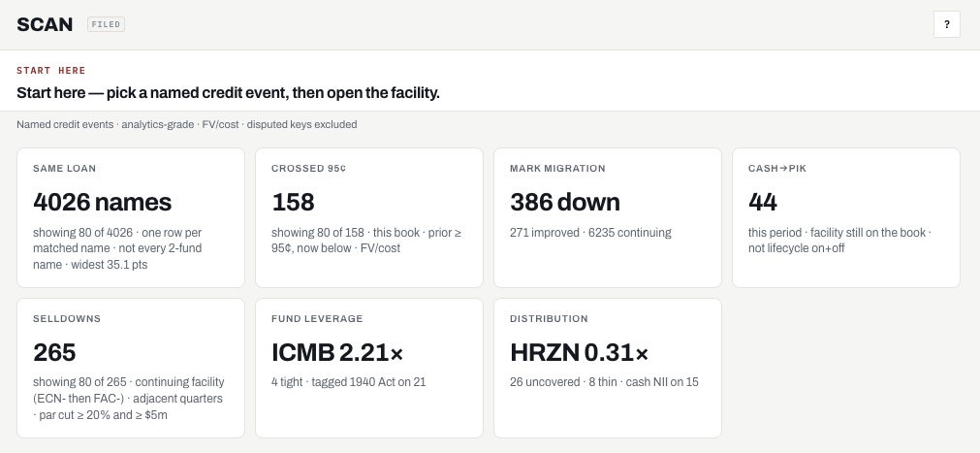Click the '386 down' value
This screenshot has height=453, width=980.
(x=565, y=202)
